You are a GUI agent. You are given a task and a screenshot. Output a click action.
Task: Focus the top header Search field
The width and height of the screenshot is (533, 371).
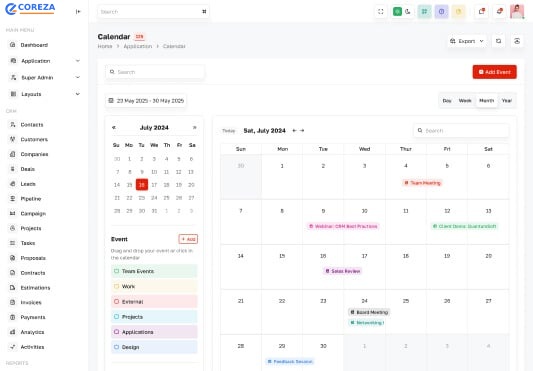153,12
